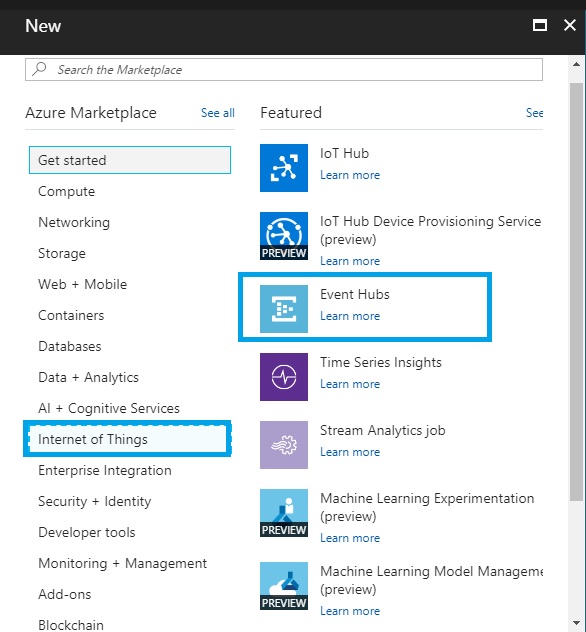Image resolution: width=586 pixels, height=632 pixels.
Task: Choose the AI + Cognitive Services category
Action: point(109,408)
